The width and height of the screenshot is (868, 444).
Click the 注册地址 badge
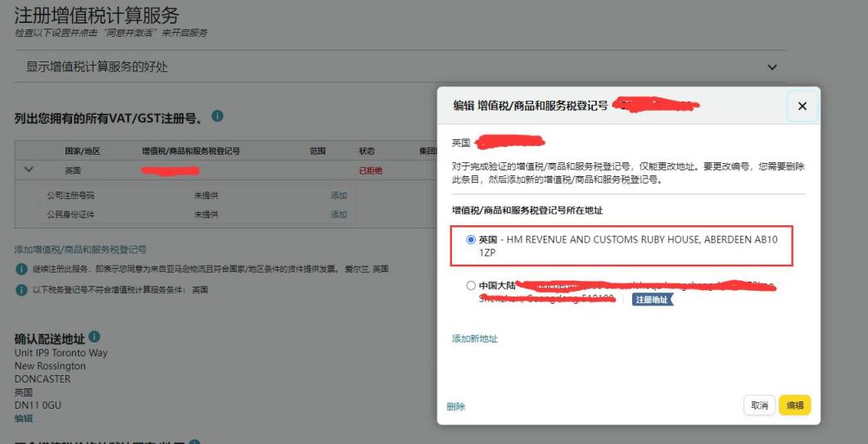pos(652,300)
